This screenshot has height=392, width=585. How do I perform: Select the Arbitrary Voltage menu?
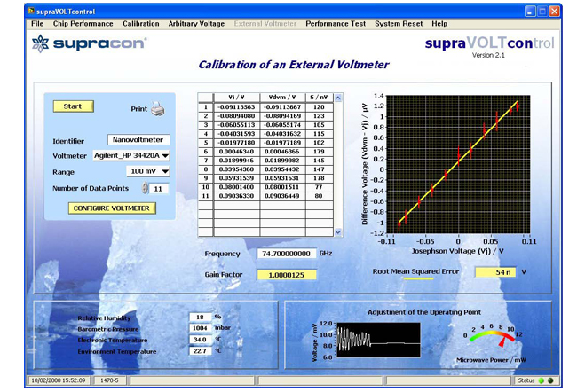(196, 24)
